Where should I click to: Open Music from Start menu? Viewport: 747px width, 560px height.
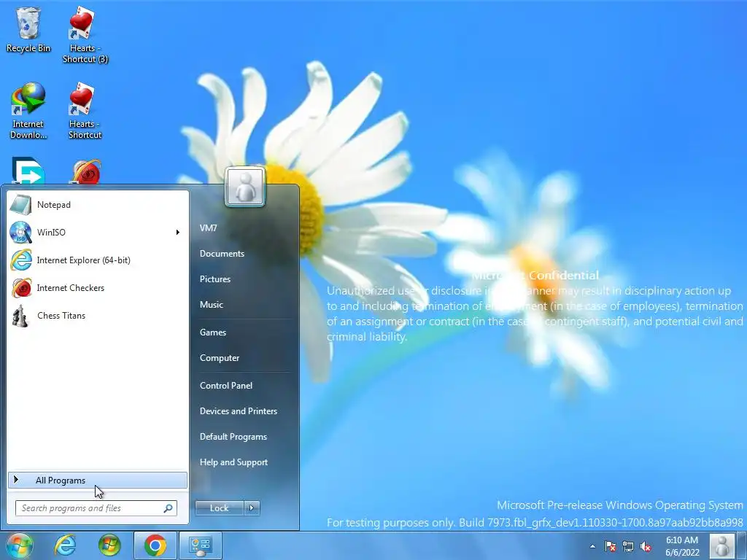coord(211,305)
